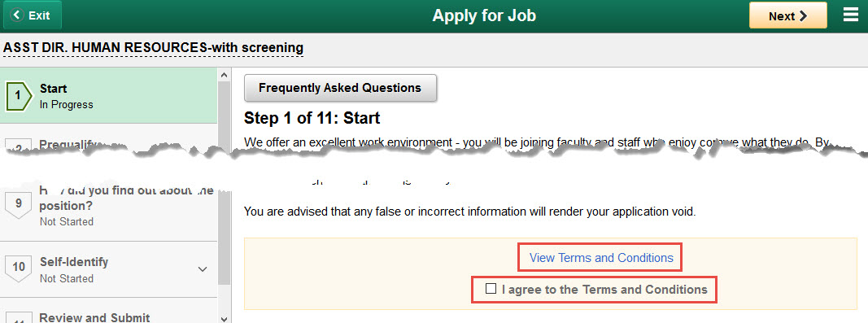
Task: Click the step 11 number badge
Action: pyautogui.click(x=18, y=319)
